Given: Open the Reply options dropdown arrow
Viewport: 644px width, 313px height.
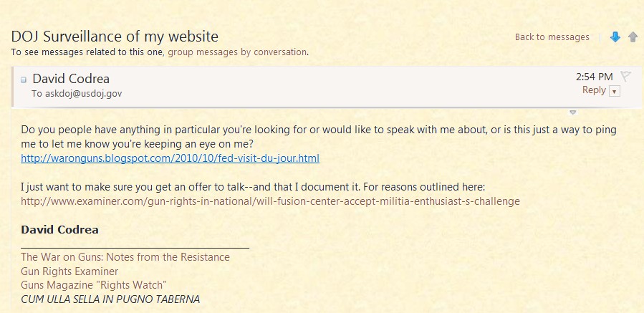Looking at the screenshot, I should coord(615,91).
